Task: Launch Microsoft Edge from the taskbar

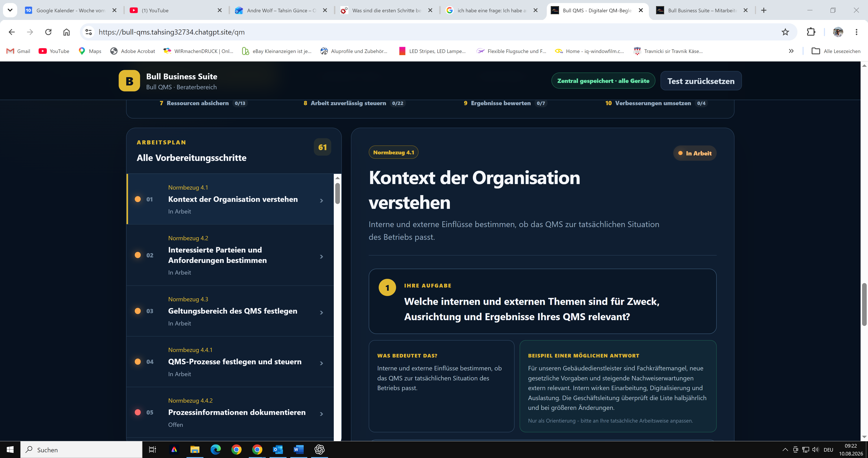Action: click(216, 450)
